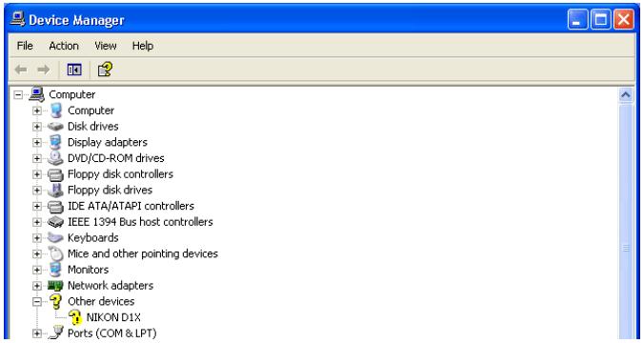Select the Ports (COM & LPT) label

112,333
